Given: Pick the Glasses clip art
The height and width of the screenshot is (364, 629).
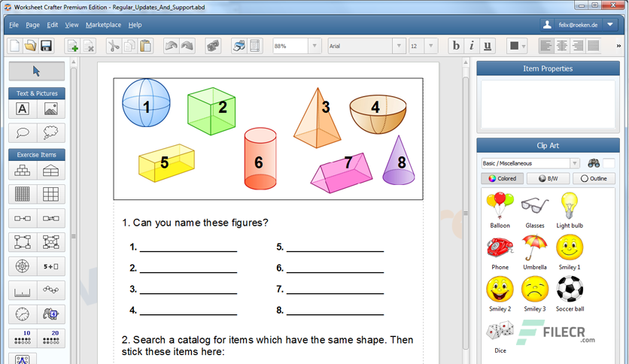Looking at the screenshot, I should pos(535,211).
